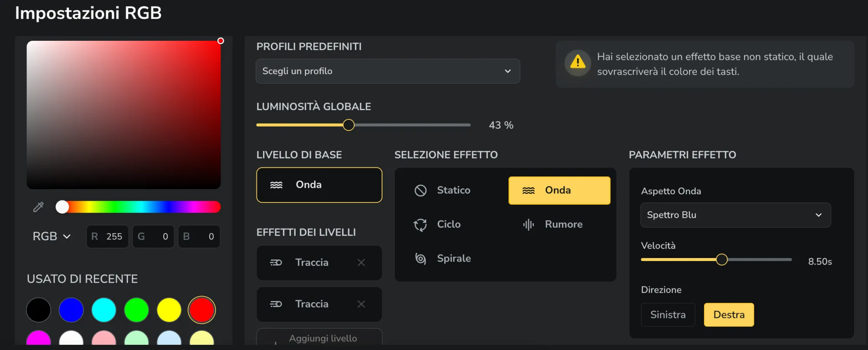Click Aggiungi livello button
This screenshot has width=868, height=350.
pyautogui.click(x=319, y=338)
